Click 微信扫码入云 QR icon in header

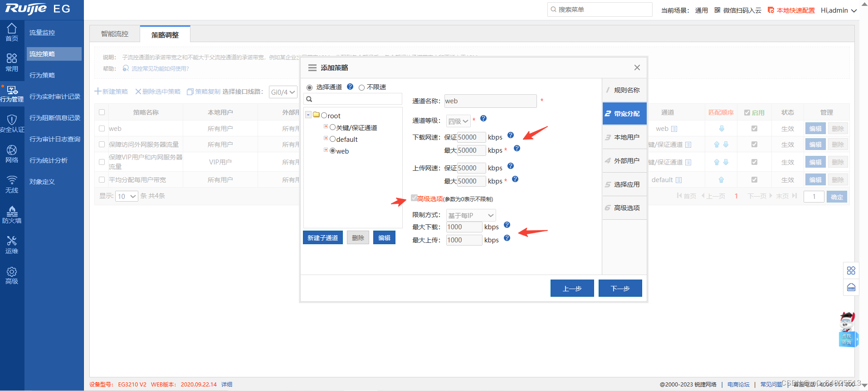click(x=717, y=10)
